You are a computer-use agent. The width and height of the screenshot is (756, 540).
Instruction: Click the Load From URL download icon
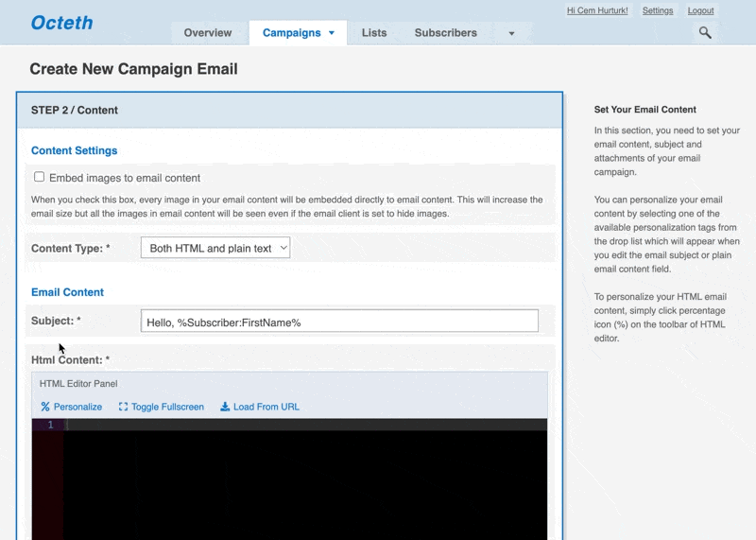click(225, 407)
